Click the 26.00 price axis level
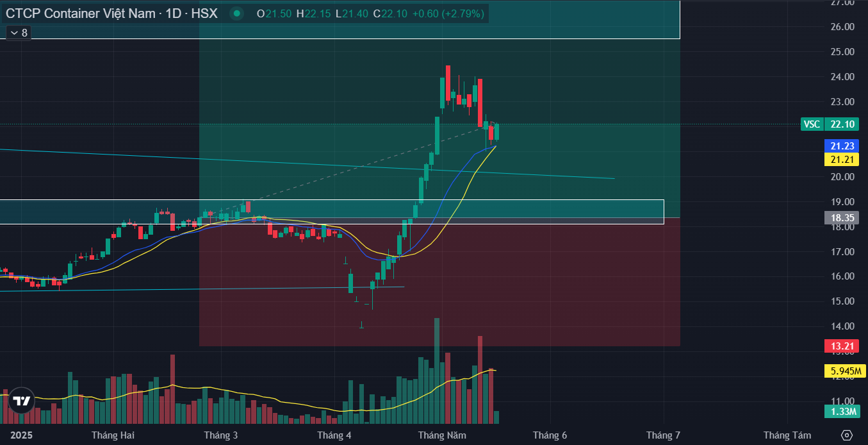Screen dimensions: 868x445 [842, 27]
